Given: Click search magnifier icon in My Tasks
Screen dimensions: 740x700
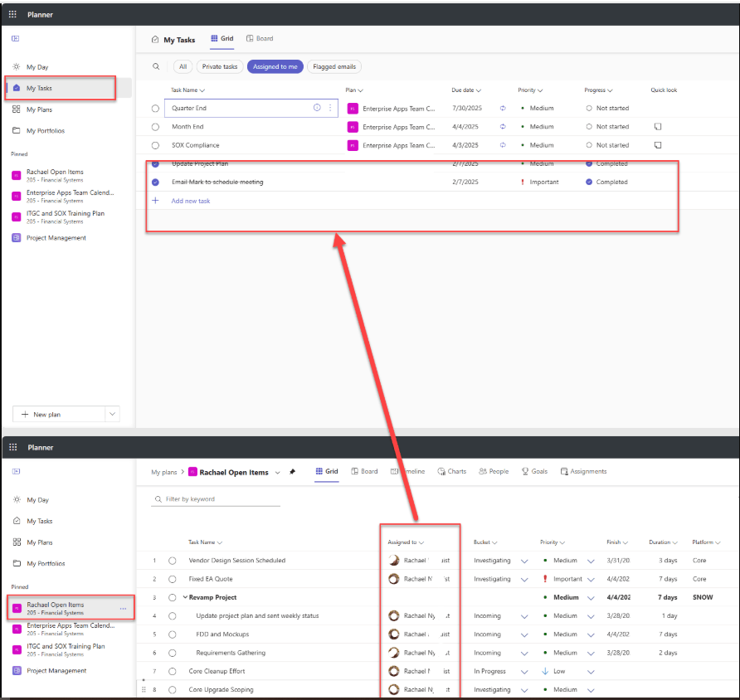Looking at the screenshot, I should (x=156, y=66).
